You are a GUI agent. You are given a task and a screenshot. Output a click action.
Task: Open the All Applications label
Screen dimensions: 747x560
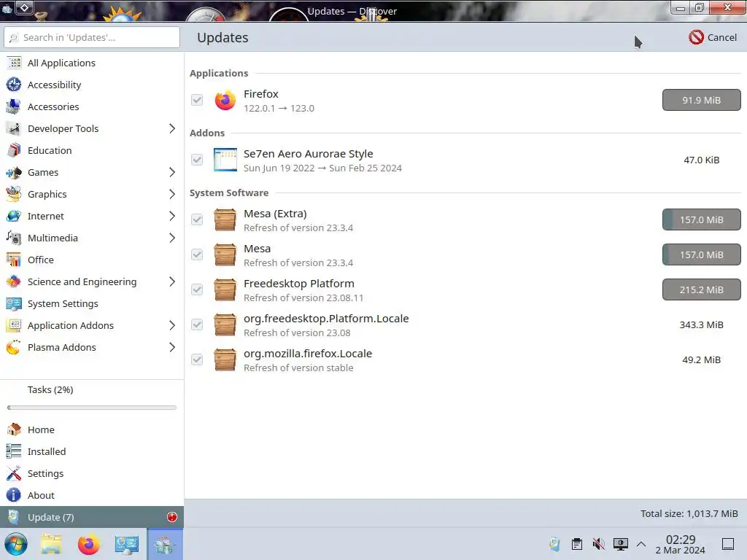point(61,63)
